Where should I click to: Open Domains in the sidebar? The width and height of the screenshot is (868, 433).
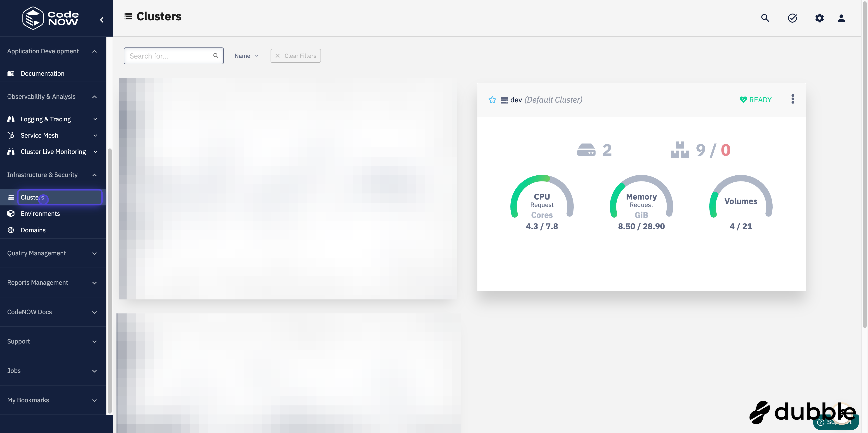pos(33,230)
